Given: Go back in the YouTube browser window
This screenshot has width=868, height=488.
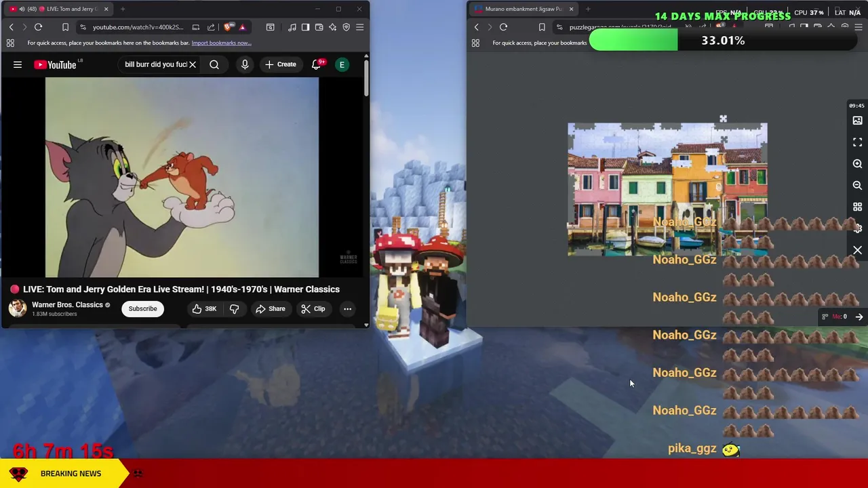Looking at the screenshot, I should pos(11,27).
